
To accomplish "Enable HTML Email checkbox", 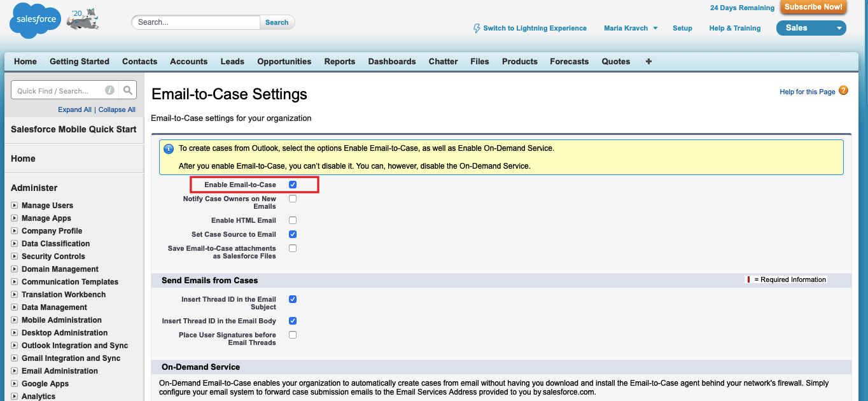I will click(293, 220).
